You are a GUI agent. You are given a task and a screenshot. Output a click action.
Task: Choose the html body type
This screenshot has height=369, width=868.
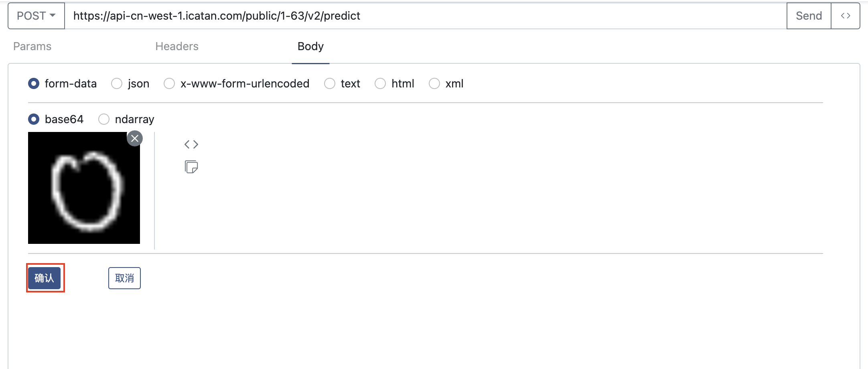click(380, 83)
